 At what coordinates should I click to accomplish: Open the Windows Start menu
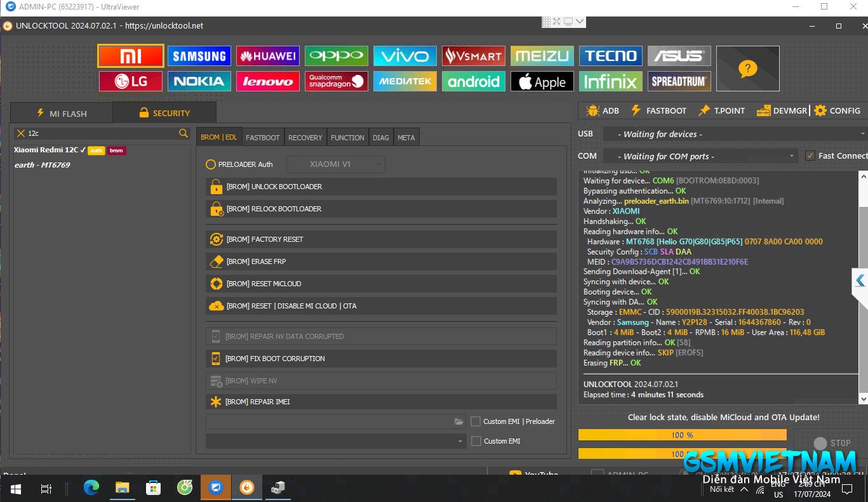pos(15,489)
